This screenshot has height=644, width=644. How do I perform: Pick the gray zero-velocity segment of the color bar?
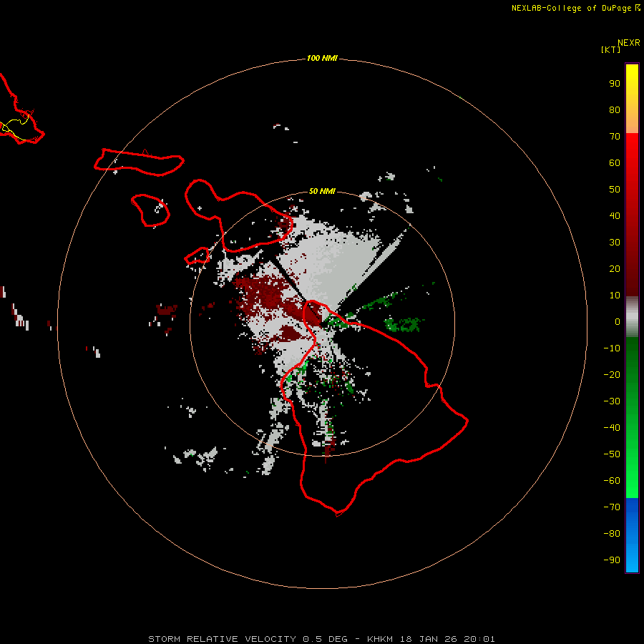(x=632, y=317)
